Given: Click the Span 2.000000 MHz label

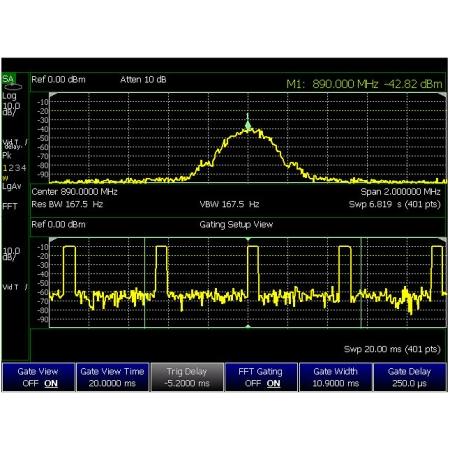Looking at the screenshot, I should 400,192.
